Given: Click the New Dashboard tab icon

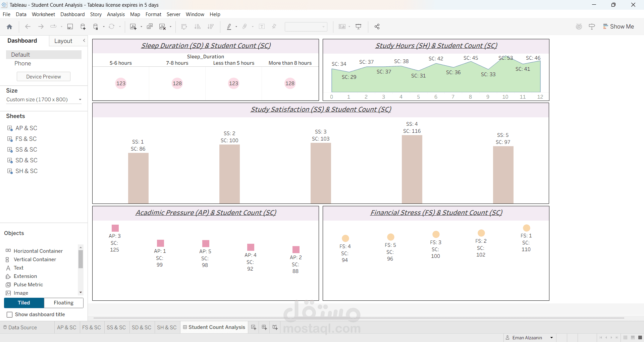Looking at the screenshot, I should [264, 327].
